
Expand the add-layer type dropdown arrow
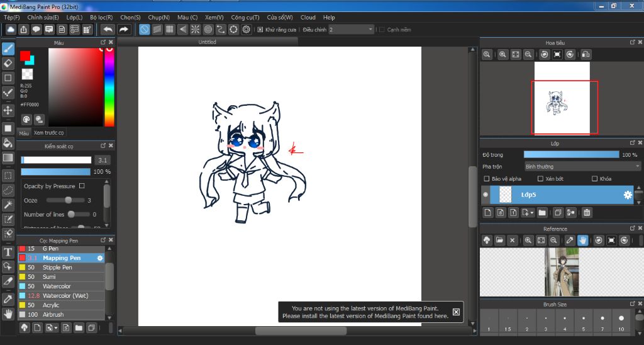pos(532,213)
